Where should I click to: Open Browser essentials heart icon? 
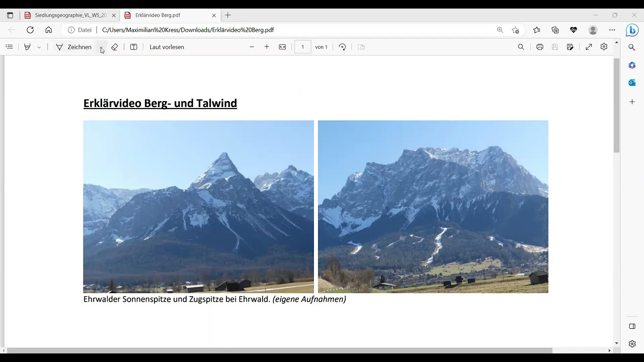(574, 30)
